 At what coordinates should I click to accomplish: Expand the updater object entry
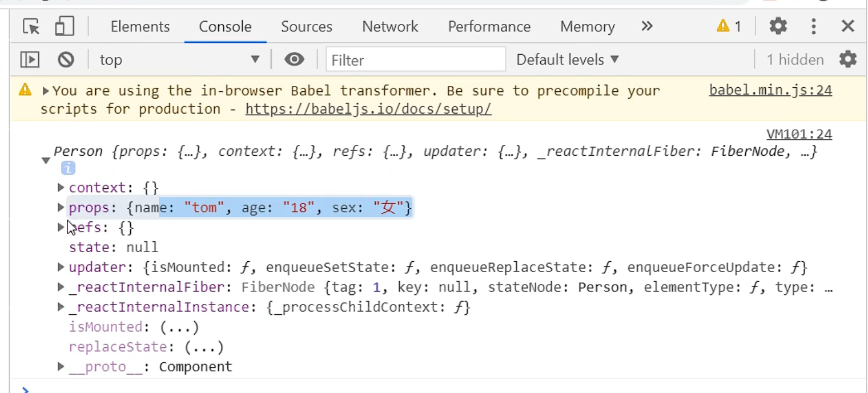point(61,267)
